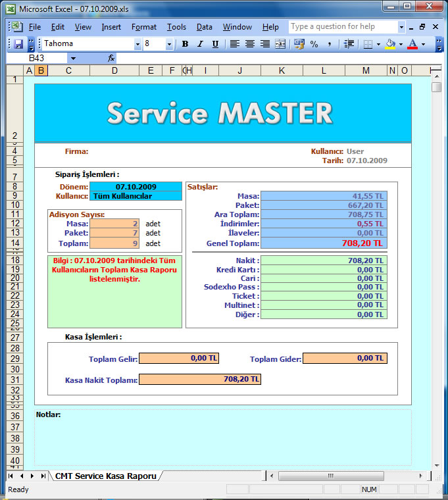Open the Data menu
The image size is (448, 500).
(204, 27)
